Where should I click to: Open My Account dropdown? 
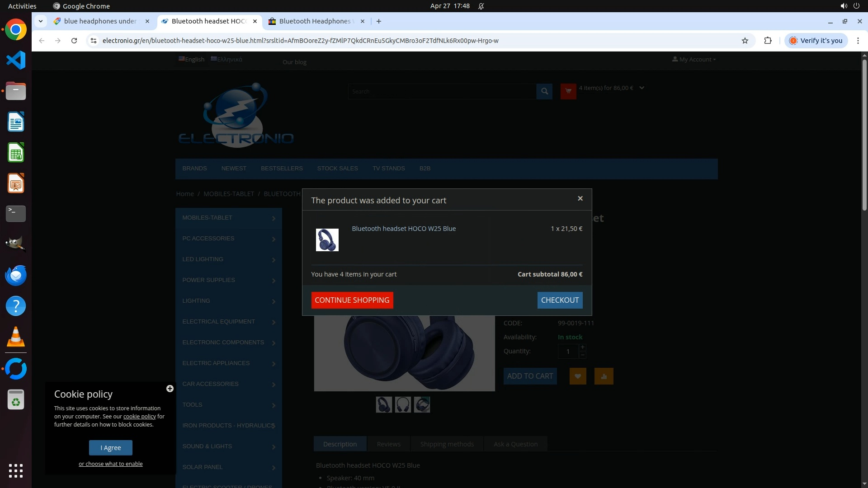(x=694, y=59)
